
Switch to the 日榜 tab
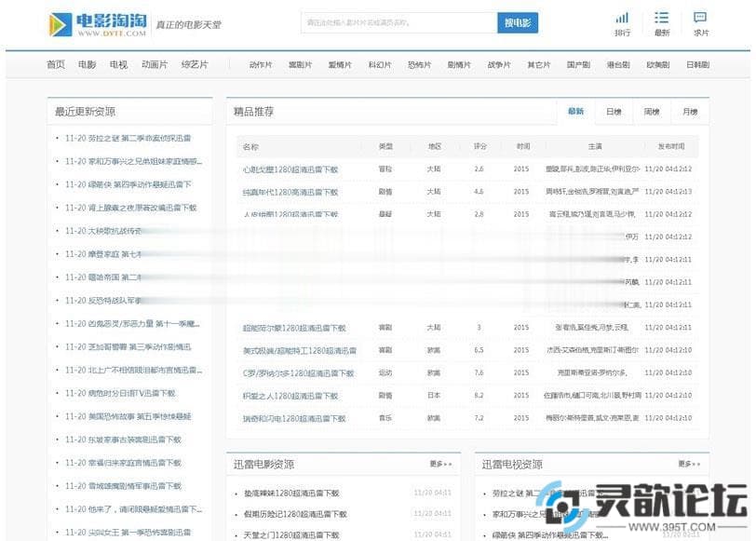pos(614,112)
